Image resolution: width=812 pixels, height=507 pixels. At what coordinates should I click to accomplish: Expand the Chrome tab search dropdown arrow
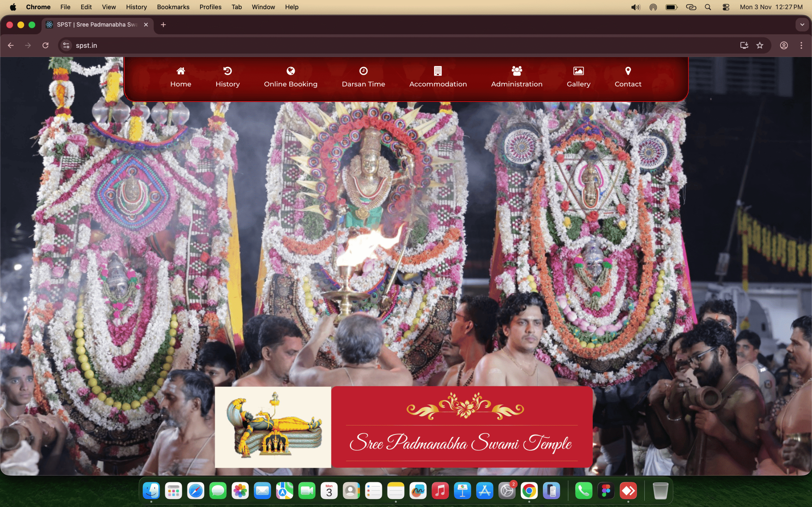point(802,24)
